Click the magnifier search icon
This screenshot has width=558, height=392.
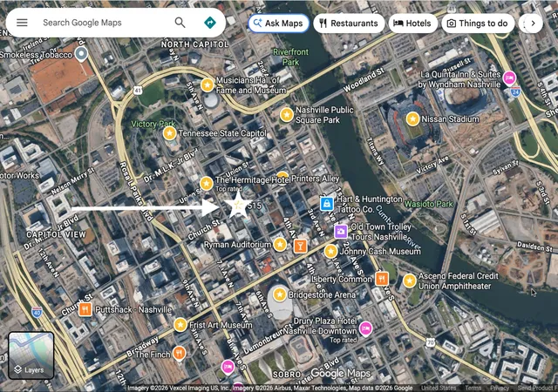pyautogui.click(x=180, y=23)
